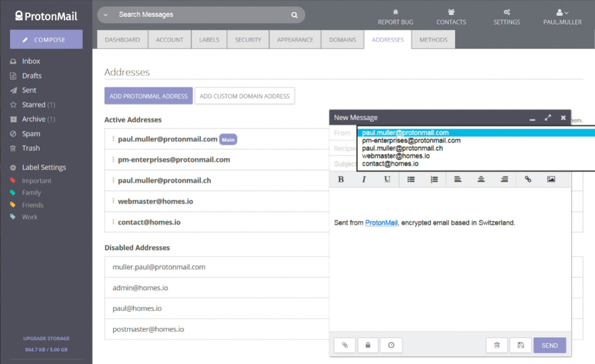
Task: Open Report Bug
Action: pos(395,17)
